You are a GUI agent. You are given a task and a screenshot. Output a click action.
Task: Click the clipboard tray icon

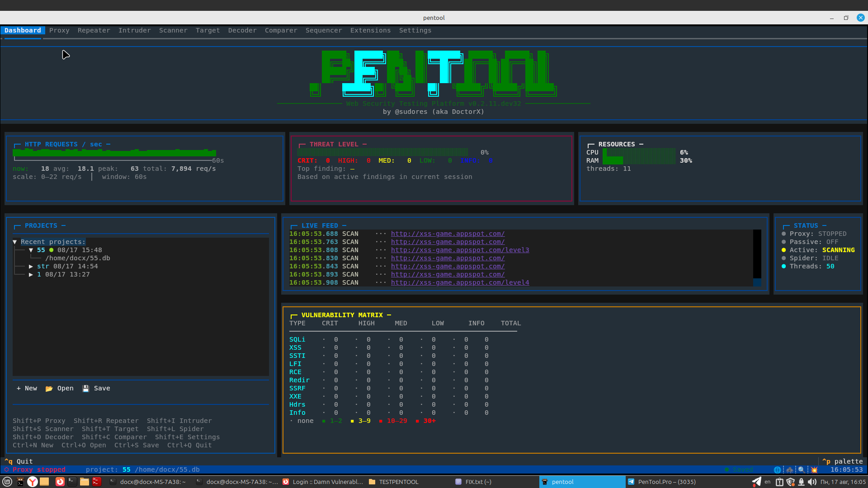click(x=779, y=482)
